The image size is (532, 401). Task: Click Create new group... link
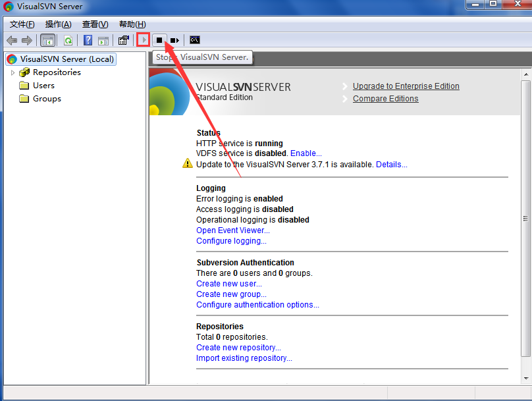(231, 294)
